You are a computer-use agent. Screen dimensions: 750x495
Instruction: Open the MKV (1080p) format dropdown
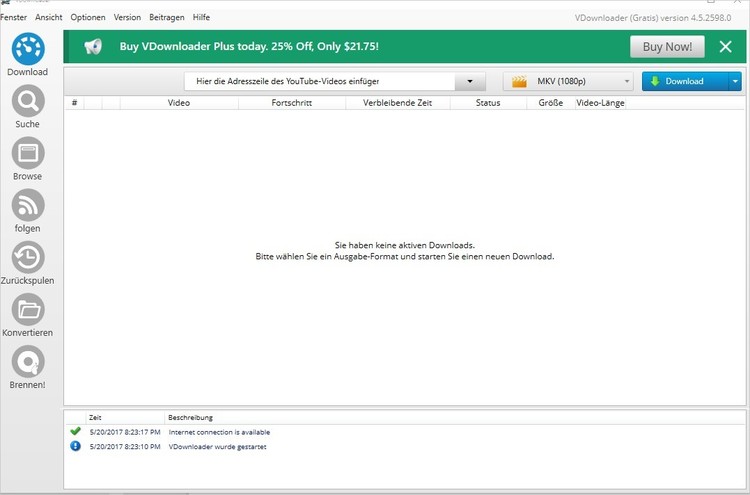point(568,81)
